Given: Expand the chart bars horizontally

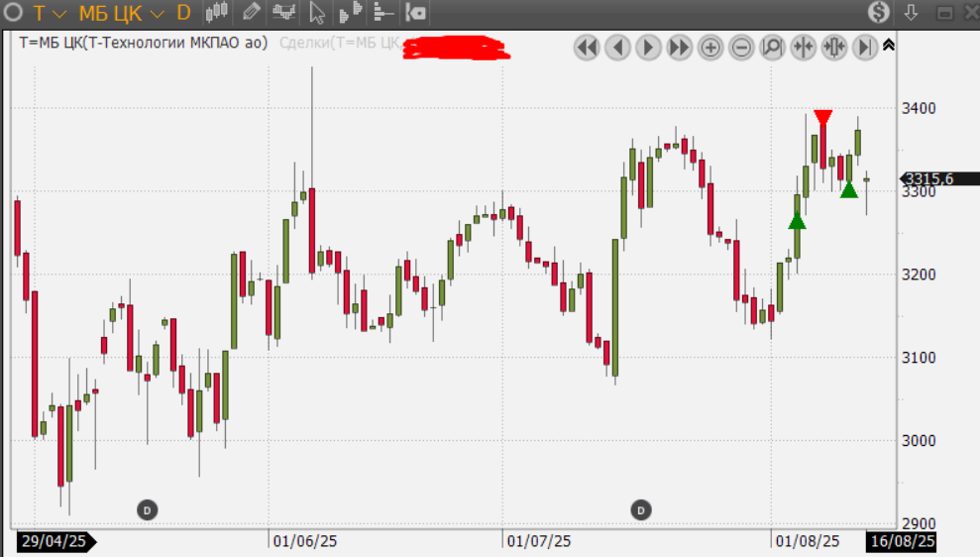Looking at the screenshot, I should tap(833, 47).
